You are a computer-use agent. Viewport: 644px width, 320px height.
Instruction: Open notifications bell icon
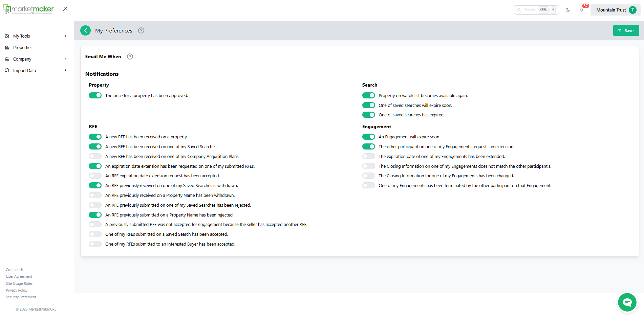[581, 10]
